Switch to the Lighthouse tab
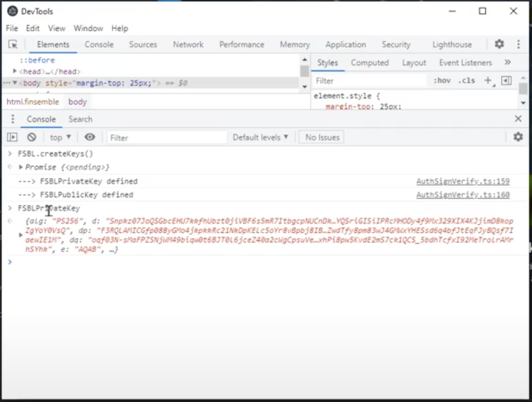 (x=451, y=44)
